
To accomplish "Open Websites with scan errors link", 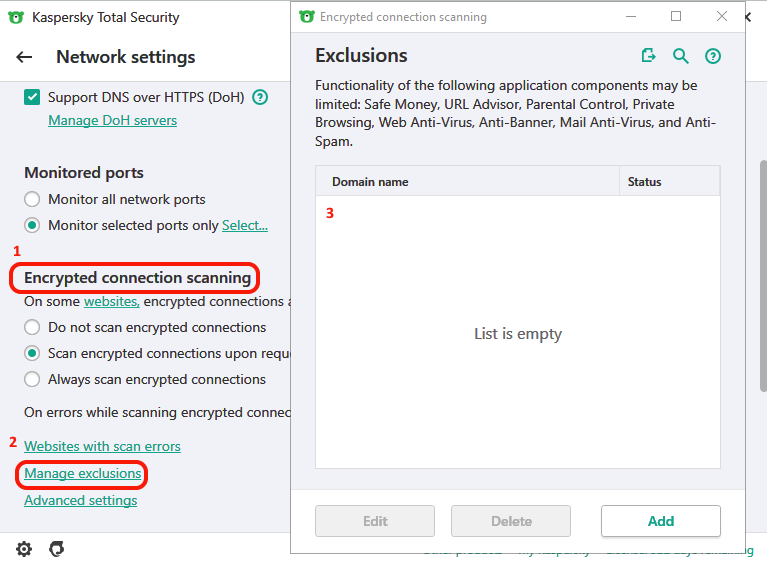I will pyautogui.click(x=102, y=446).
